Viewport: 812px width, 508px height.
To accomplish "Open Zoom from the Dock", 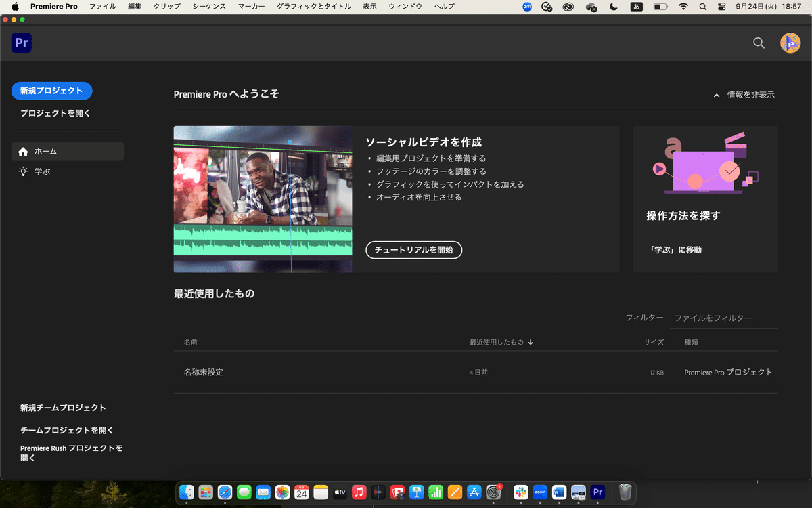I will (x=540, y=492).
